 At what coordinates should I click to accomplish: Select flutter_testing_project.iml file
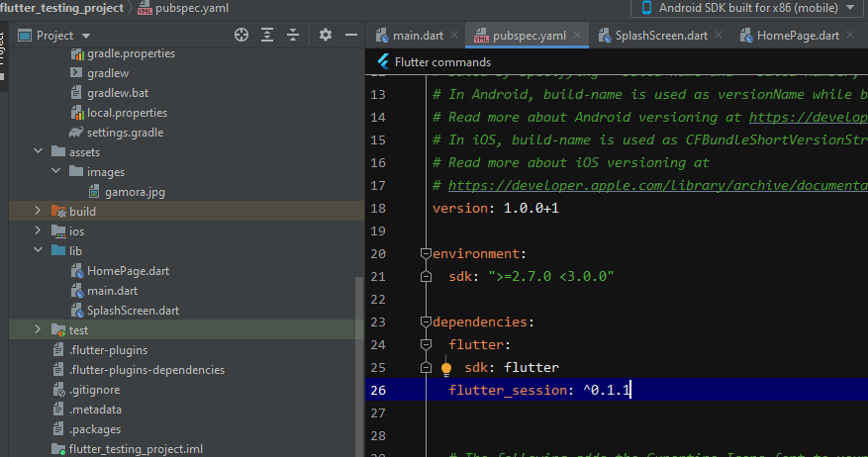(x=136, y=449)
